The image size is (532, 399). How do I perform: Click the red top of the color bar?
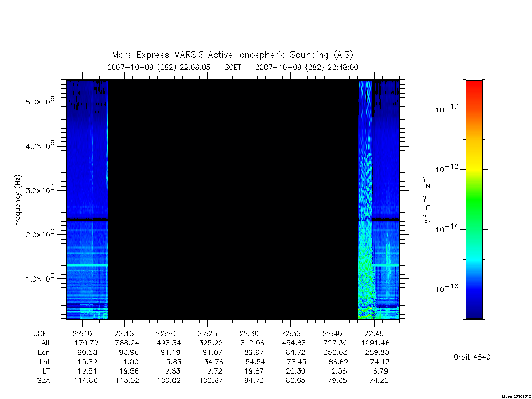pos(474,88)
